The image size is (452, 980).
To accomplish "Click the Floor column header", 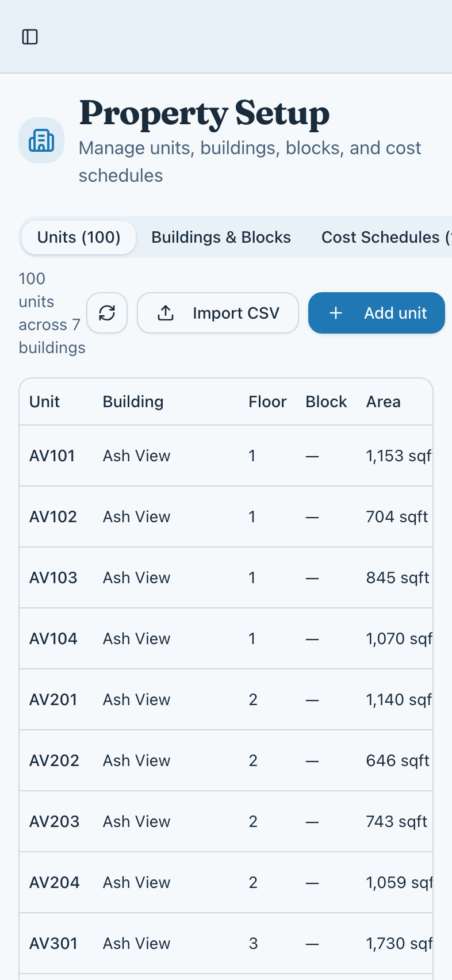I will point(267,402).
